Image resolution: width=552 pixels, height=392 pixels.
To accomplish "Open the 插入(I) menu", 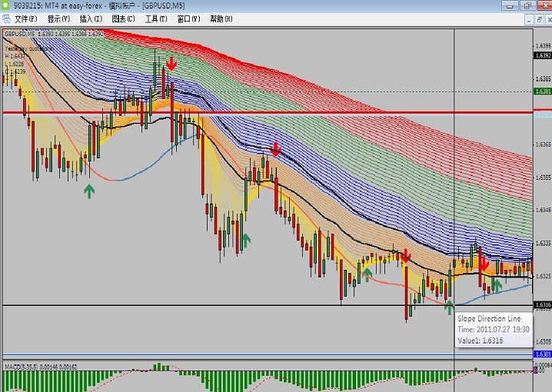I will point(91,19).
